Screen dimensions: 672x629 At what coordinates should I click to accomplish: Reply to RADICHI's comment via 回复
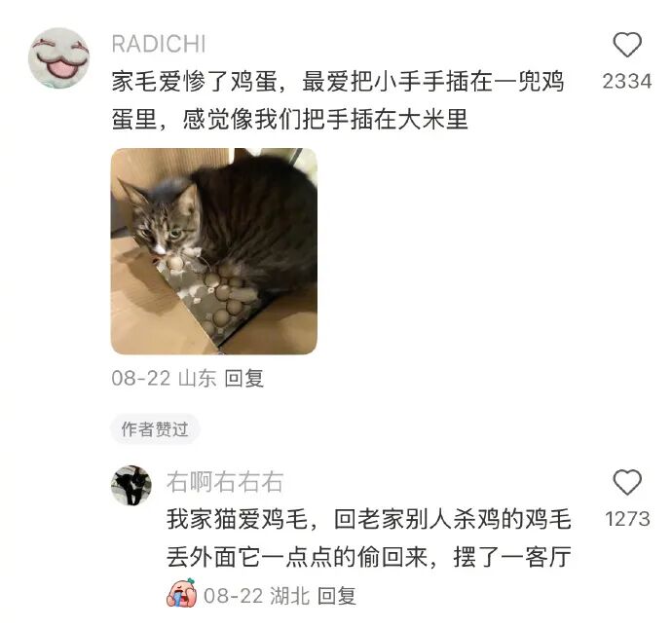[244, 379]
